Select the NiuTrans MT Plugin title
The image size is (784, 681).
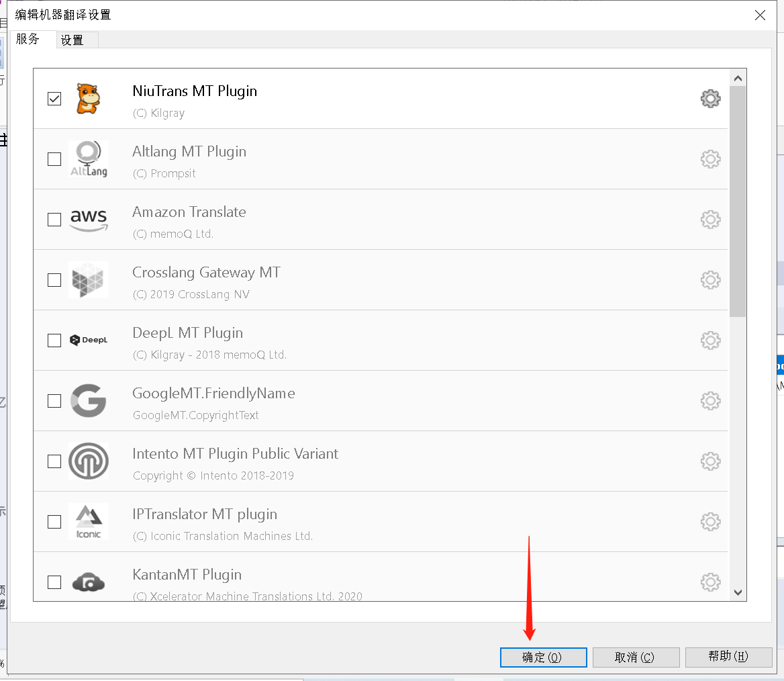coord(195,91)
